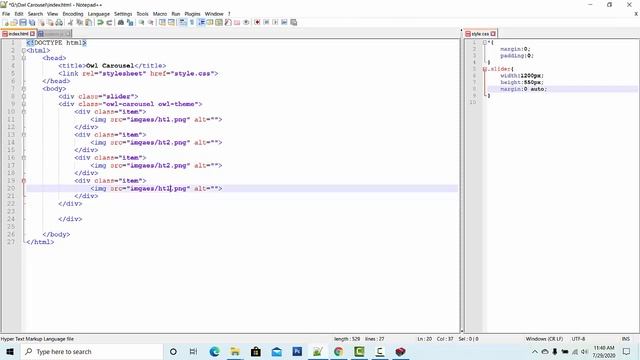This screenshot has height=360, width=640.
Task: Click the green Undo arrow icon
Action: (x=100, y=22)
